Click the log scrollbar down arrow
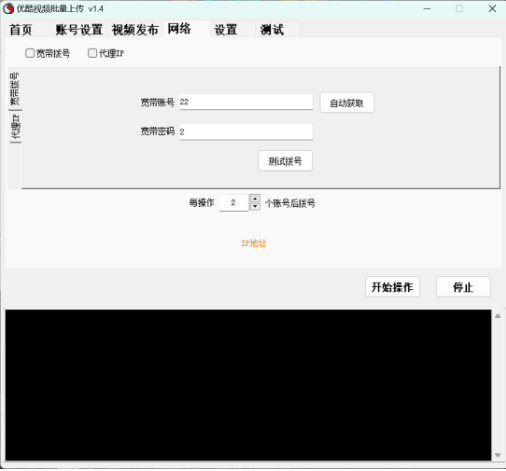The image size is (506, 471). coord(498,455)
